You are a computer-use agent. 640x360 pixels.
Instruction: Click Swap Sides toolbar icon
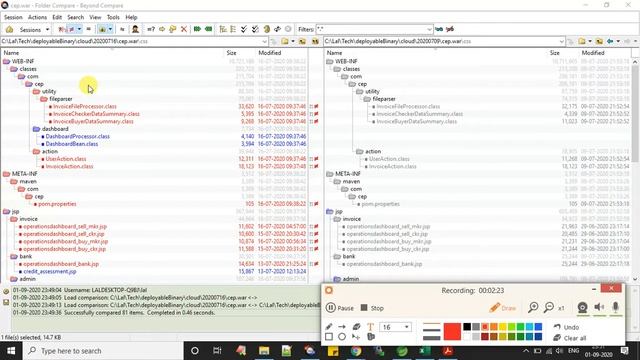[x=277, y=29]
